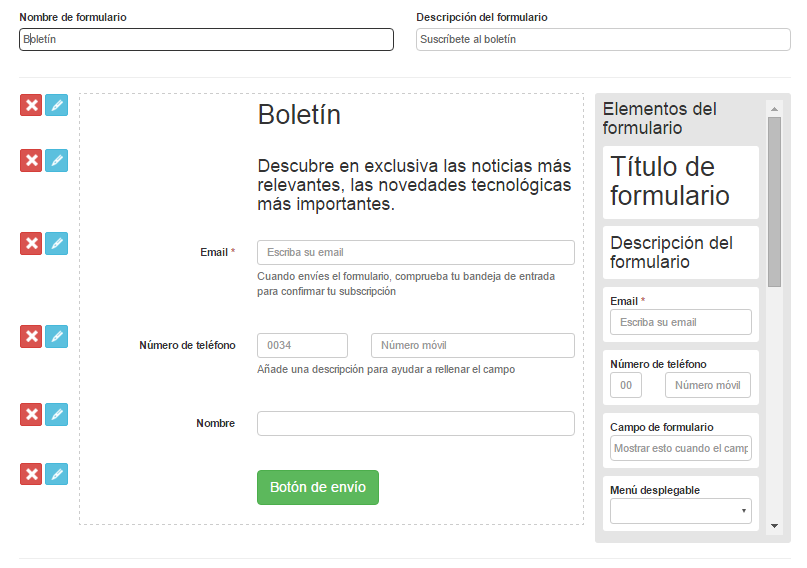The image size is (807, 568).
Task: Select the Campo de formulario element
Action: pos(680,438)
